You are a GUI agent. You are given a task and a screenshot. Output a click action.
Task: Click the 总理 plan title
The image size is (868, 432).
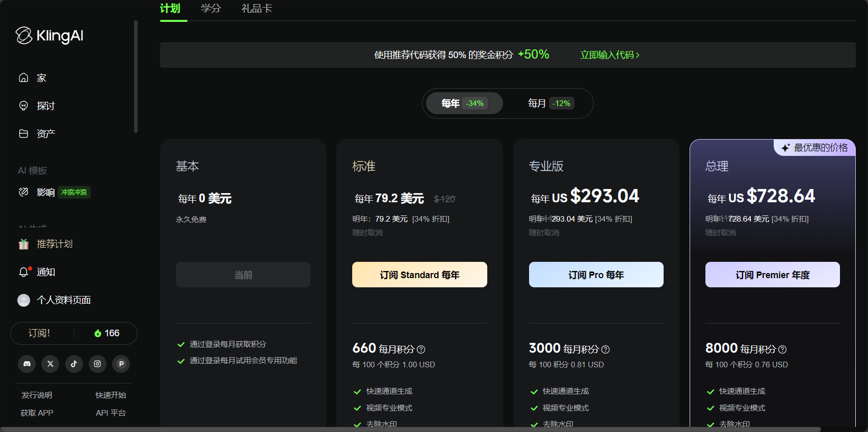[x=717, y=166]
